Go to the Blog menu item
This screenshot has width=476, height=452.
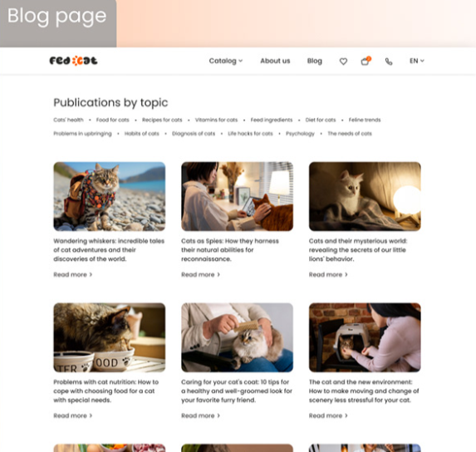(x=315, y=61)
